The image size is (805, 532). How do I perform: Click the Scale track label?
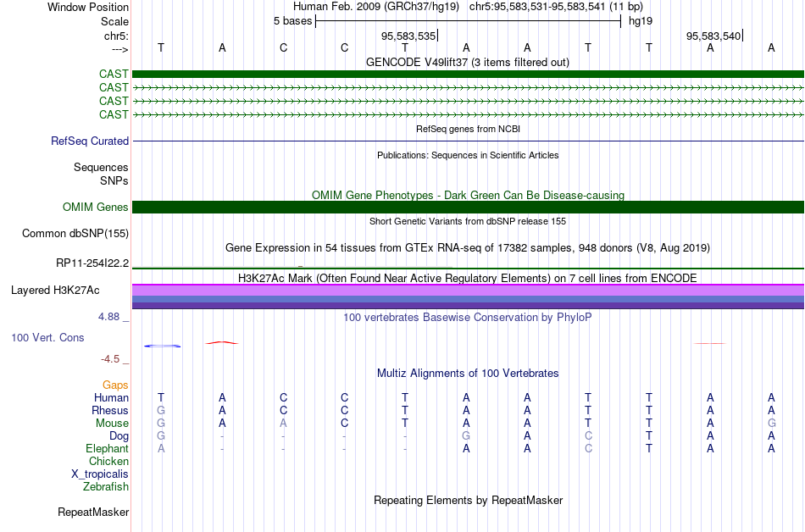[114, 21]
